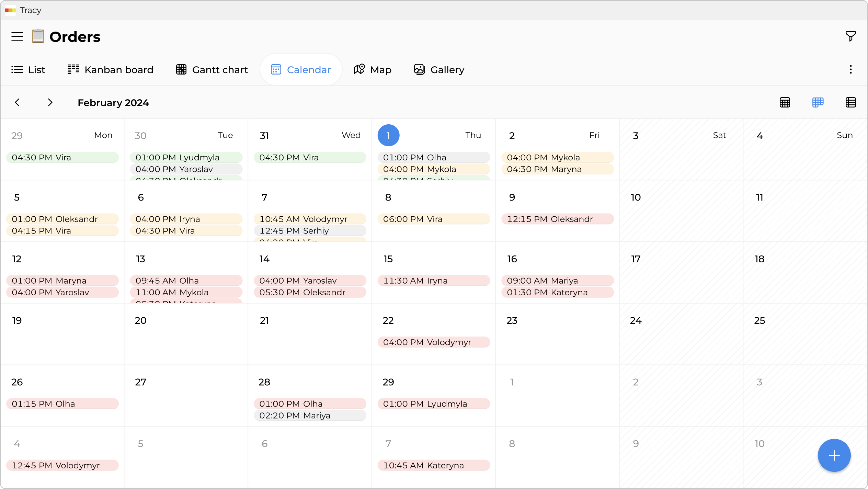This screenshot has width=868, height=489.
Task: Open the Map view
Action: tap(373, 69)
